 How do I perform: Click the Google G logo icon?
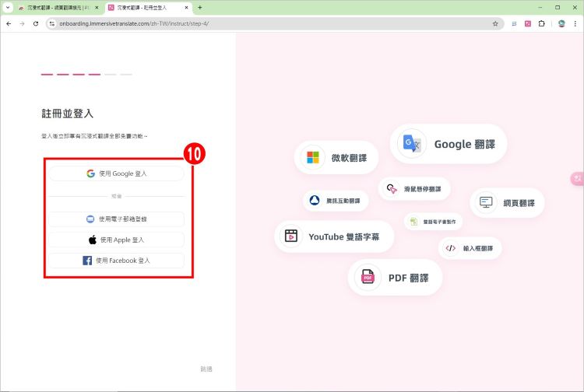click(90, 173)
